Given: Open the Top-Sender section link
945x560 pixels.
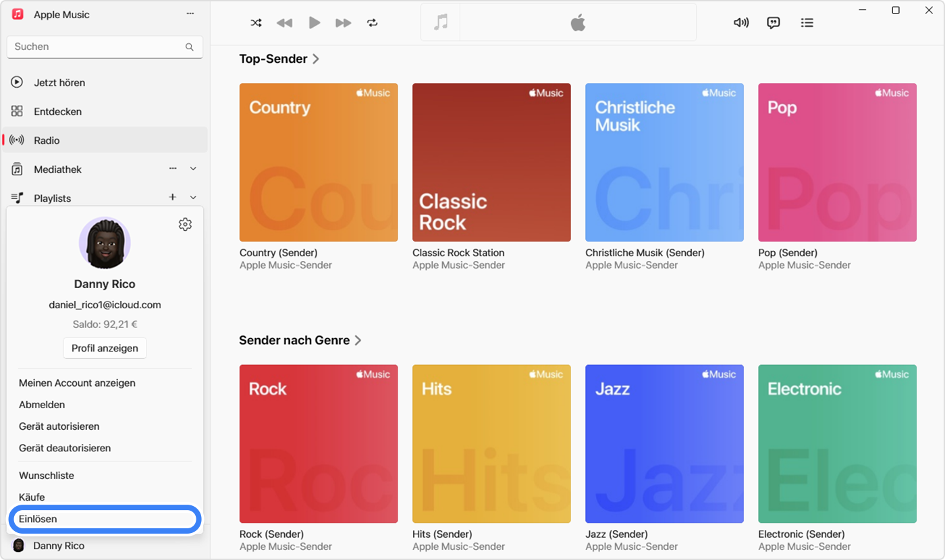Looking at the screenshot, I should (279, 59).
